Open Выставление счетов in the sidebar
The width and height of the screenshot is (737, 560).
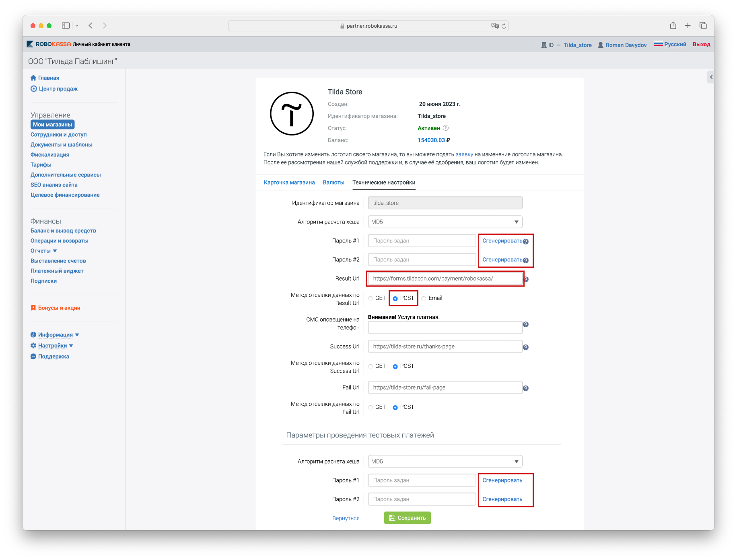click(x=58, y=261)
